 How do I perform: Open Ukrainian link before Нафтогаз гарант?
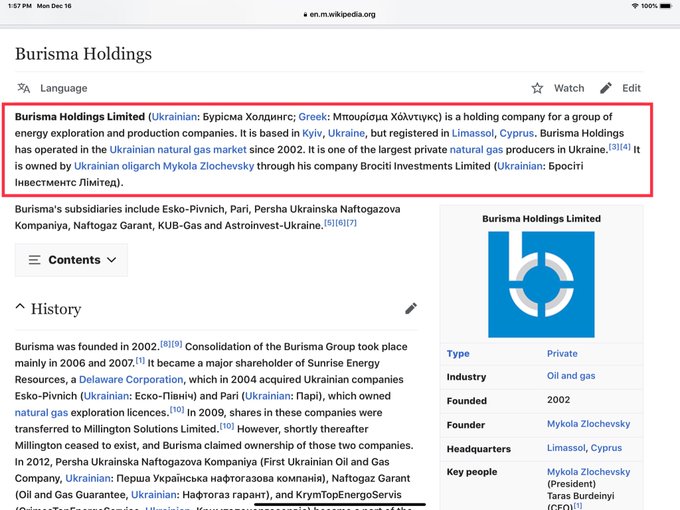pyautogui.click(x=154, y=495)
